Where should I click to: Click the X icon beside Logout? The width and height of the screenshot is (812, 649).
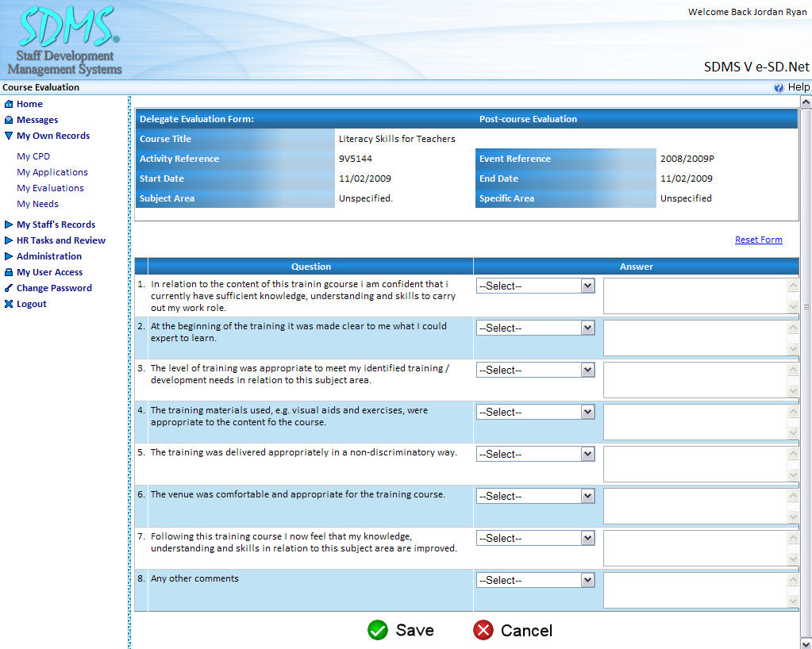[8, 305]
